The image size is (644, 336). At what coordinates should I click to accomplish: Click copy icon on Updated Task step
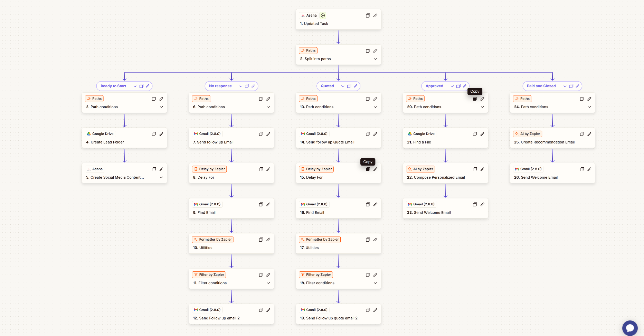pyautogui.click(x=368, y=16)
